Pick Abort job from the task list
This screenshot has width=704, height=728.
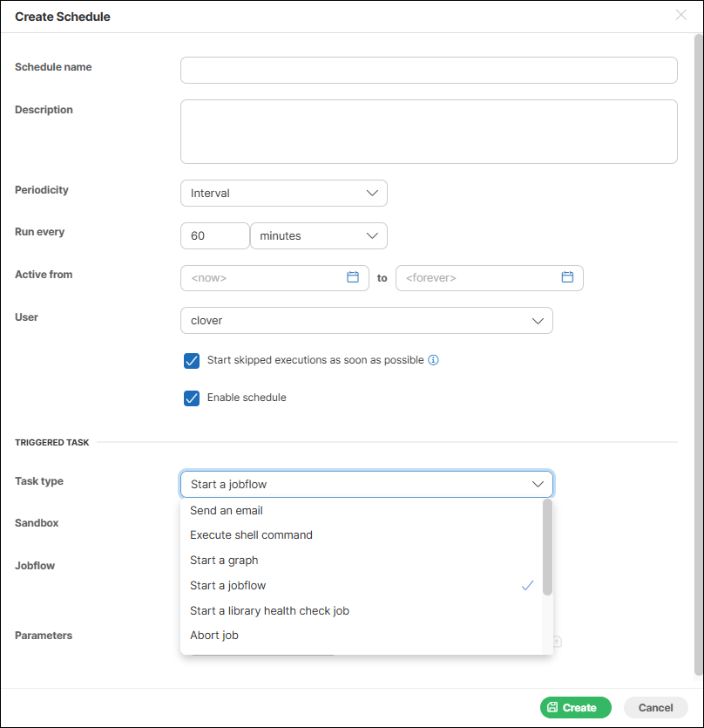click(214, 635)
